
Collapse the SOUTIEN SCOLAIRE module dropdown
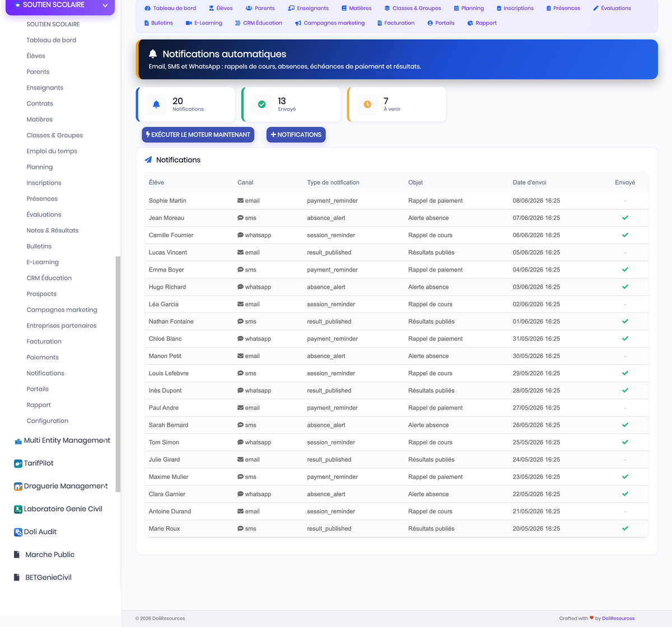(x=105, y=6)
